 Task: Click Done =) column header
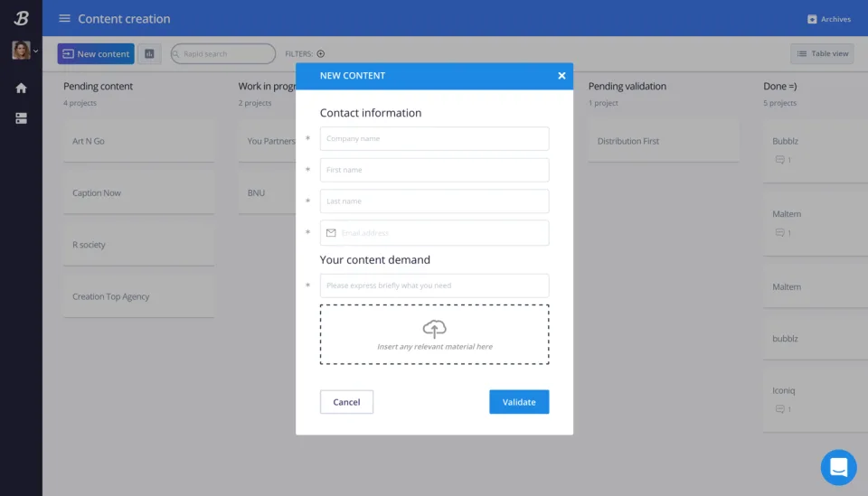[780, 86]
